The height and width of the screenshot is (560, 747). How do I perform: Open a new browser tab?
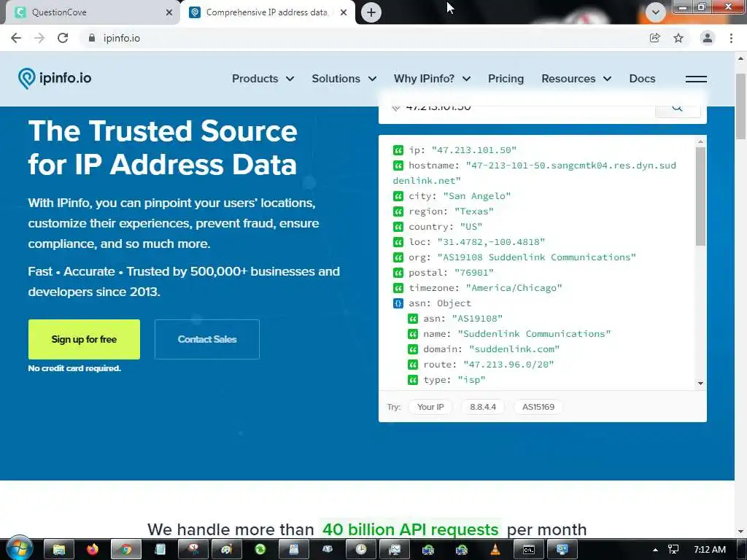(x=371, y=12)
